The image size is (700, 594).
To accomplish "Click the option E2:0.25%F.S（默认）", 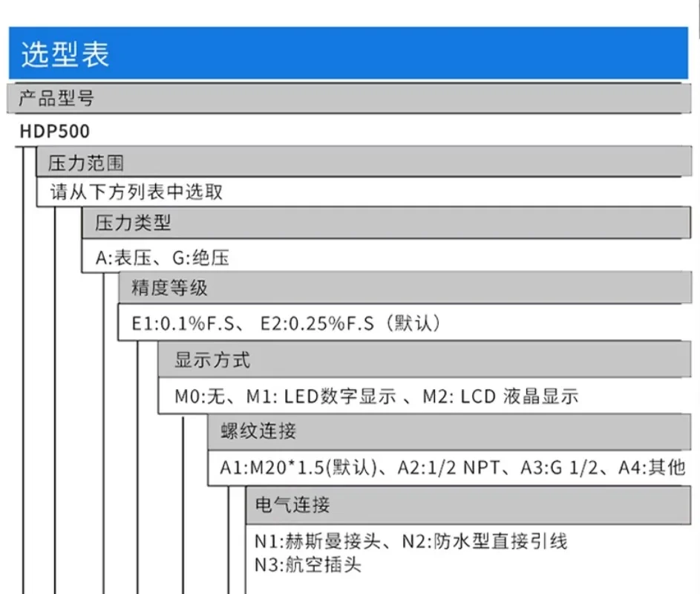I will pos(352,323).
